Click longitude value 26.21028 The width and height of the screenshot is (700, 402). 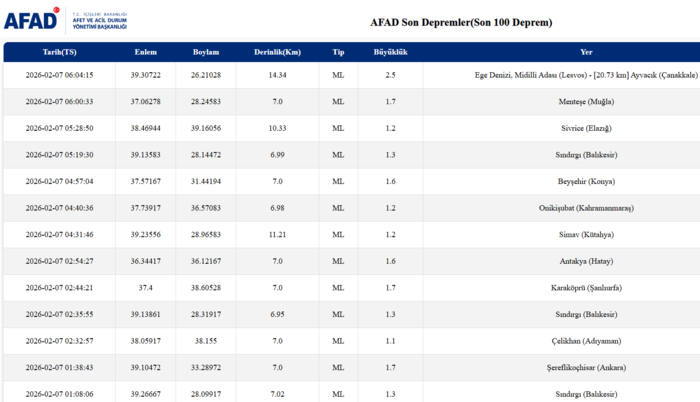tap(206, 75)
